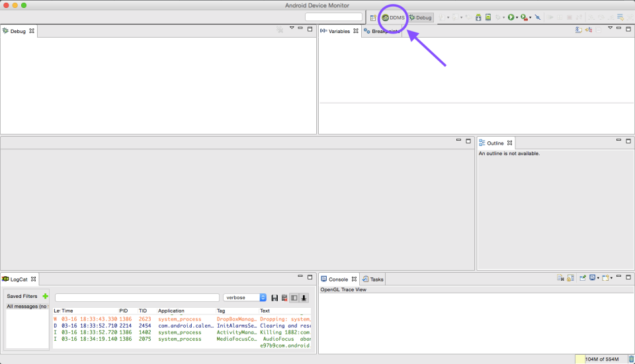Toggle the saved filters view display
635x364 pixels.
[x=294, y=298]
